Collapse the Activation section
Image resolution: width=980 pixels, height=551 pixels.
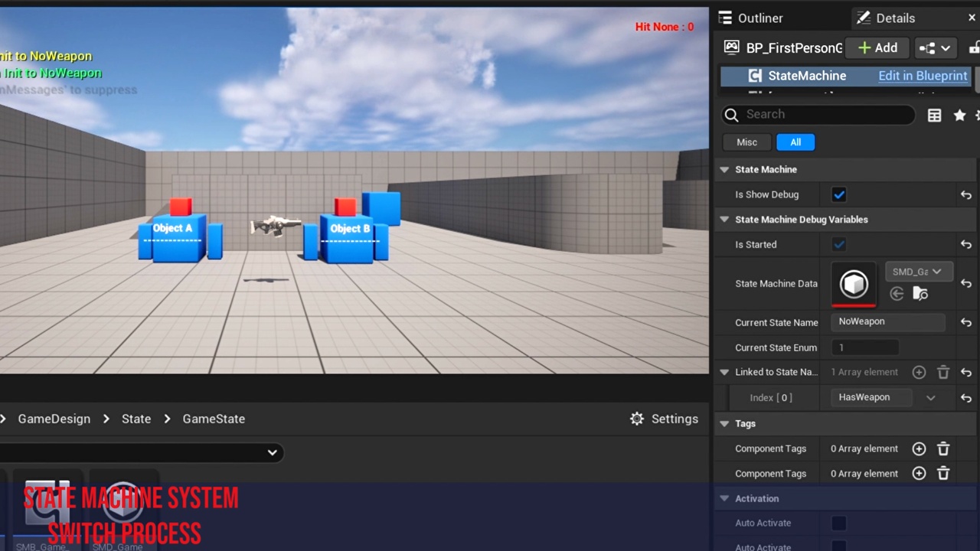[x=724, y=499]
